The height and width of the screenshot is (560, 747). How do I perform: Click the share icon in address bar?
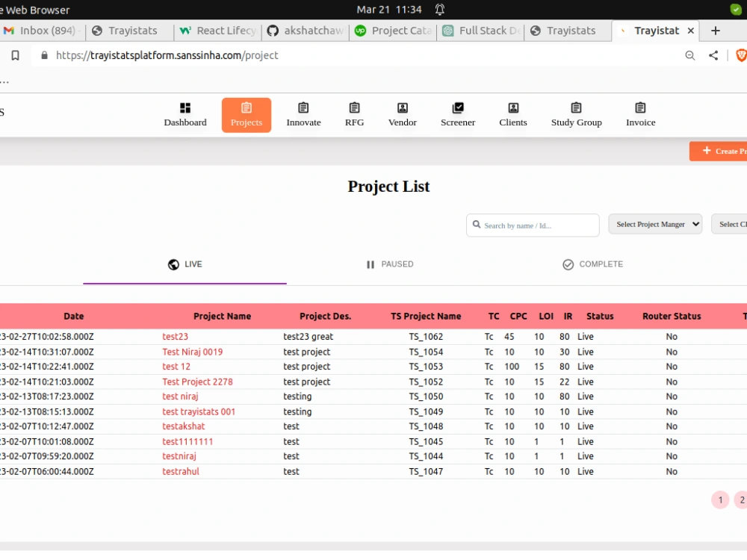[713, 56]
